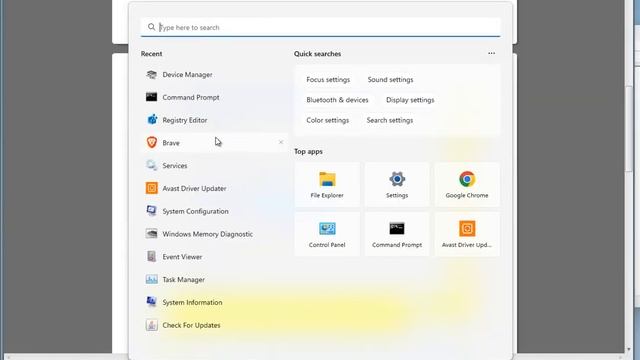
Task: Select Registry Editor text in Recent
Action: (x=184, y=120)
